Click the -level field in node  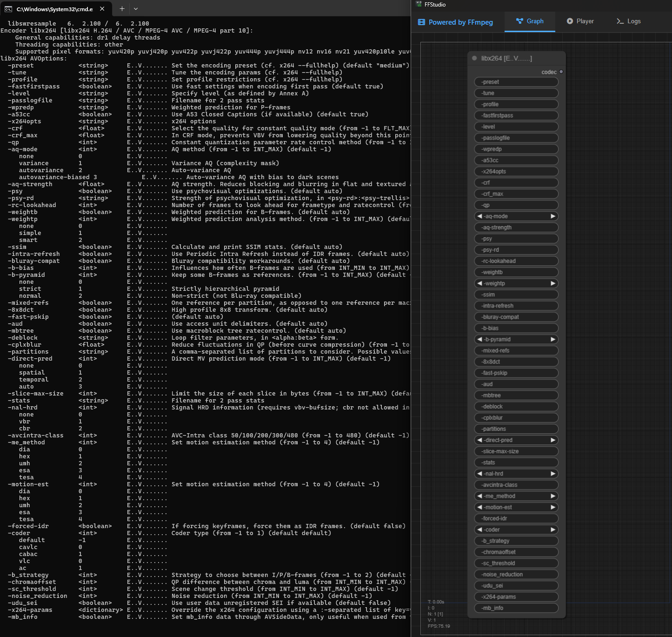coord(516,127)
